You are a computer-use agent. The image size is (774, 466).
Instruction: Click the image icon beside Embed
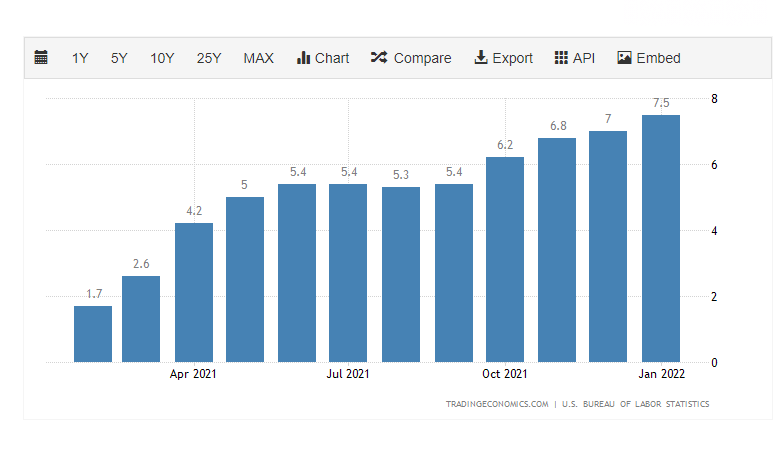[x=625, y=58]
